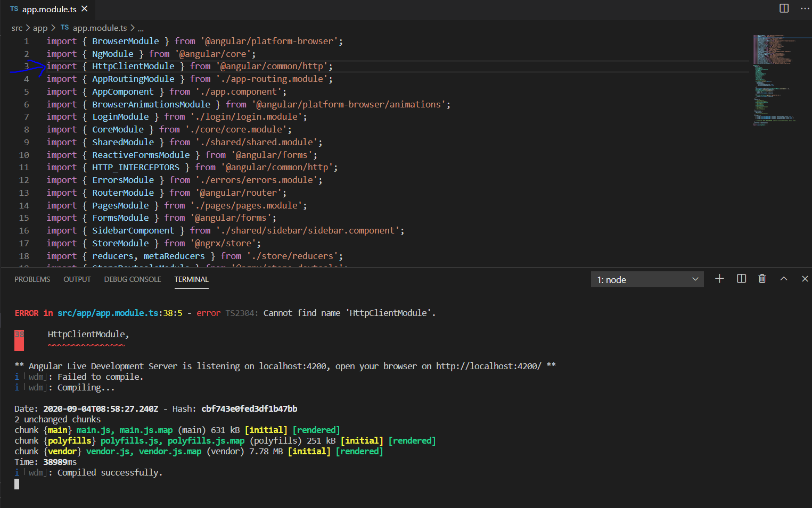Click the TS icon in the breadcrumb bar
The image size is (812, 508).
(64, 28)
